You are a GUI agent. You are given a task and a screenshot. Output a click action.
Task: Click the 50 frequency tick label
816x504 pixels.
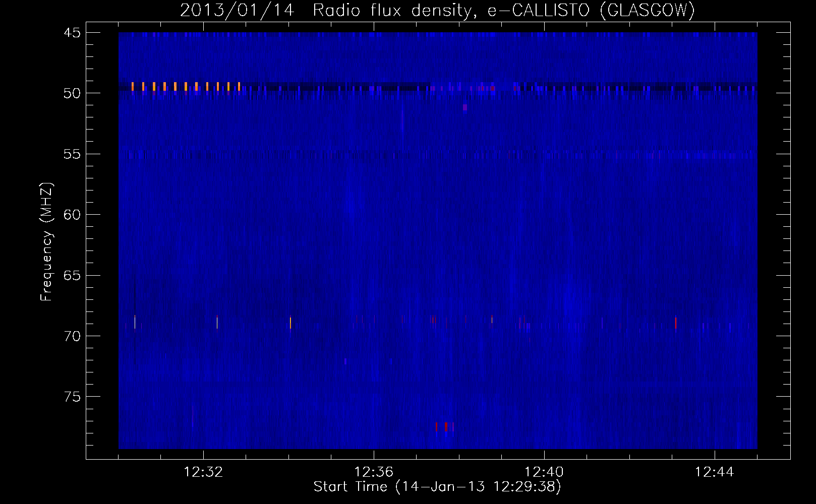tap(72, 93)
